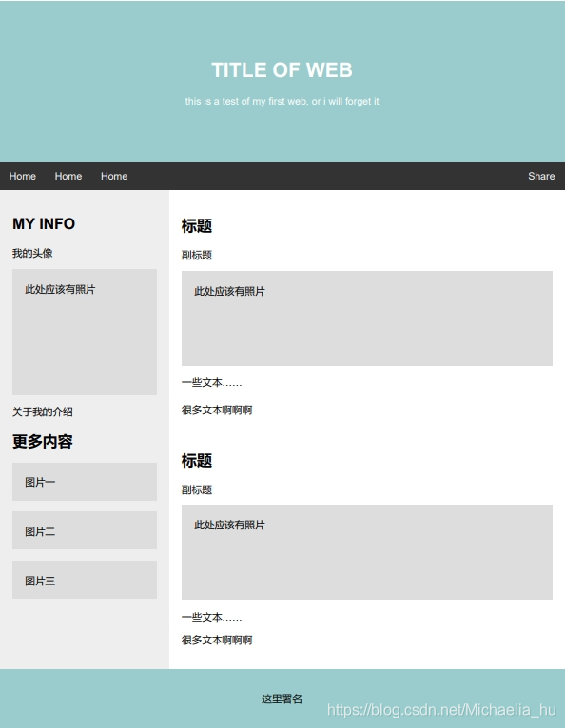Click the second article's '副标题' text
565x728 pixels.
pos(197,489)
